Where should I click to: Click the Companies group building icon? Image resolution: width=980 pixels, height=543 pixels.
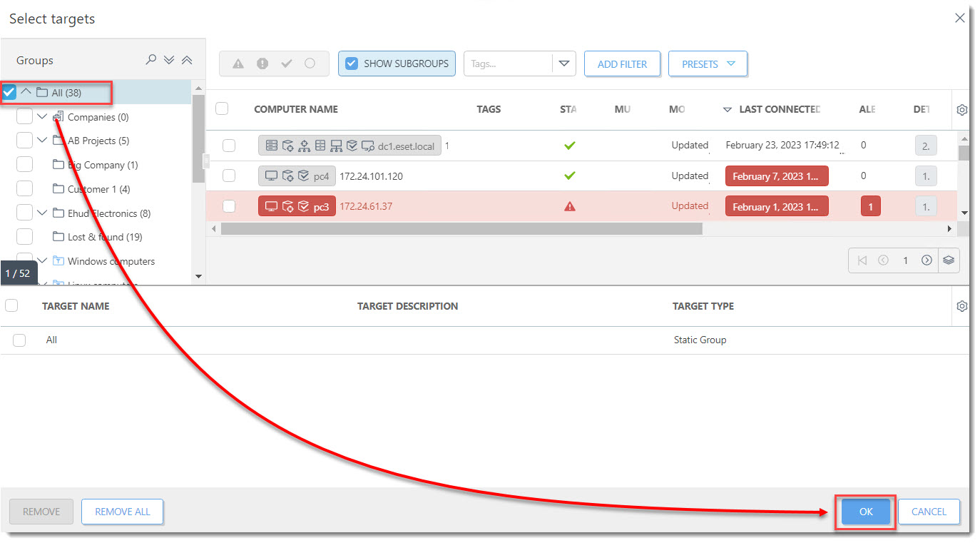pos(59,117)
